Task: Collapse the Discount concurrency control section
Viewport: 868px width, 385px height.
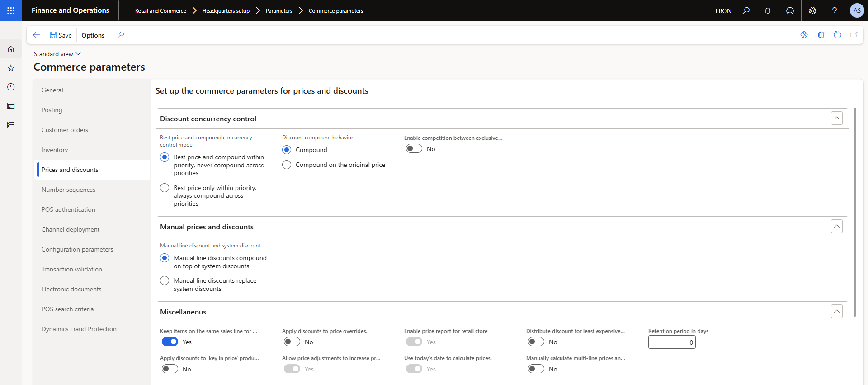Action: point(836,119)
